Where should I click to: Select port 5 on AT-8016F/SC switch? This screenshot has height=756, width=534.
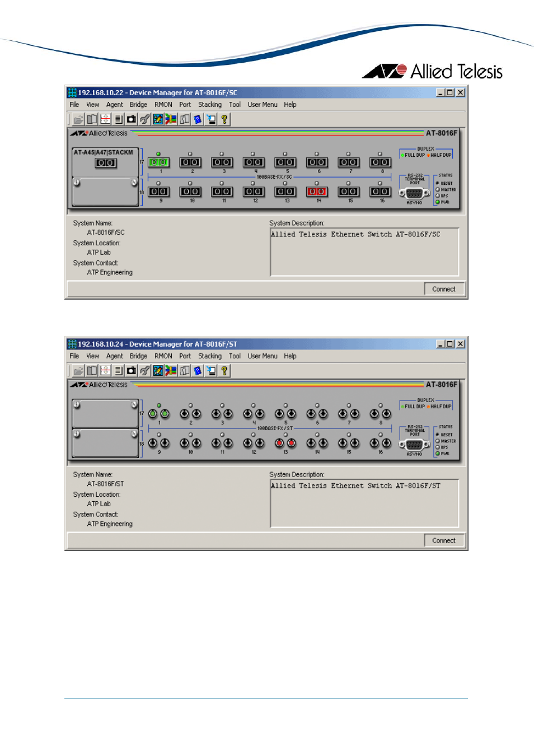285,162
